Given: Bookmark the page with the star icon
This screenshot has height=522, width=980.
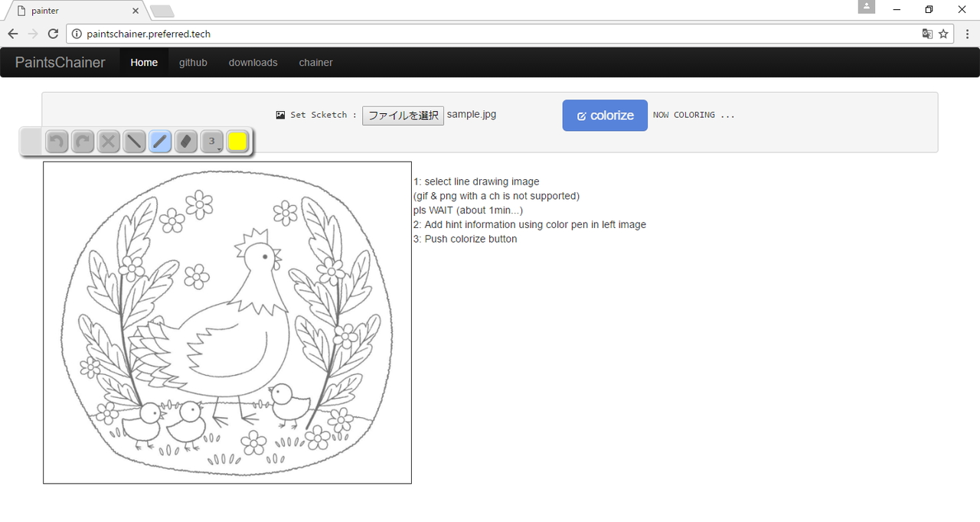Looking at the screenshot, I should (944, 34).
